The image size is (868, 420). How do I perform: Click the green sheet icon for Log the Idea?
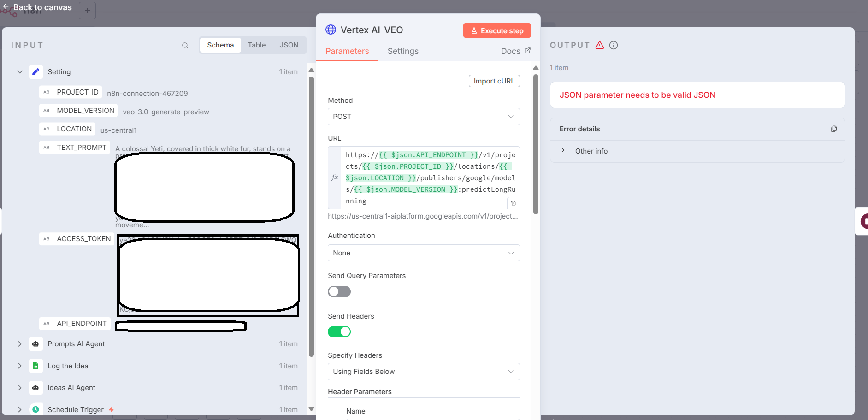pyautogui.click(x=36, y=366)
